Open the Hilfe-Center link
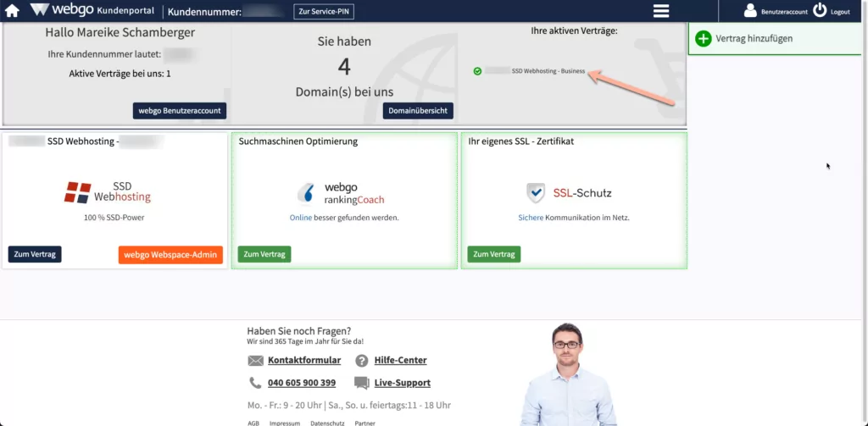The width and height of the screenshot is (868, 426). 401,361
